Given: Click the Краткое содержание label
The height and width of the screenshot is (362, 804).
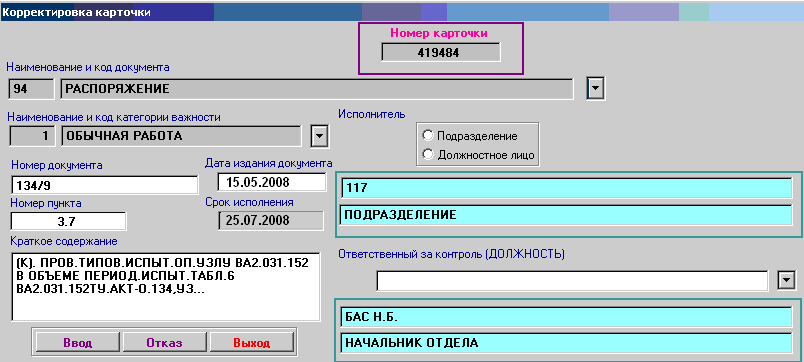Looking at the screenshot, I should (x=64, y=241).
